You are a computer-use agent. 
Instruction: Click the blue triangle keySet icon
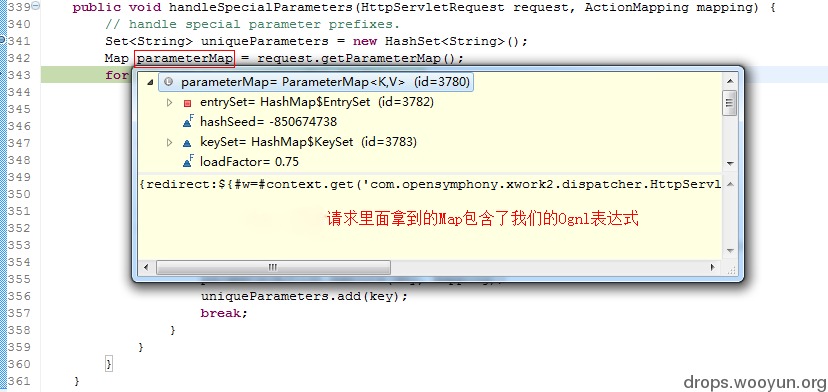pyautogui.click(x=187, y=143)
